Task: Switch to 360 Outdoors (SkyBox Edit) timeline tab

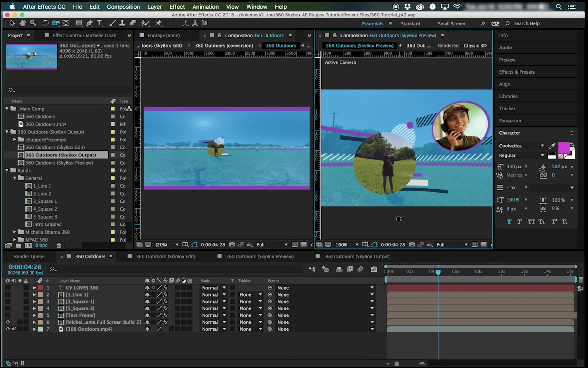Action: [x=165, y=256]
